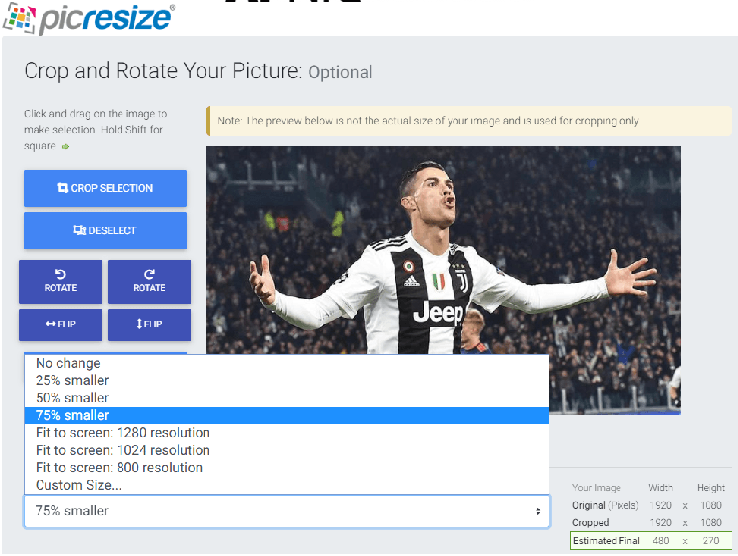The image size is (738, 556).
Task: Flip the image vertically
Action: 149,324
